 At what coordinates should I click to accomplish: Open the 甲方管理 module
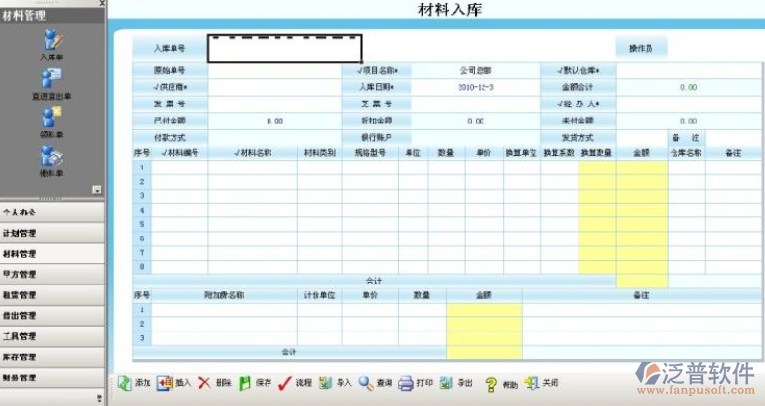tap(52, 274)
